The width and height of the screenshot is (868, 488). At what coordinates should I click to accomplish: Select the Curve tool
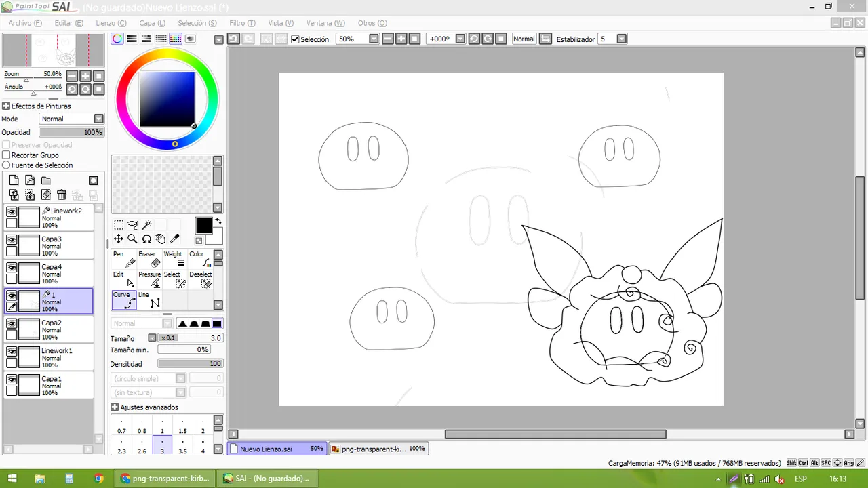(x=124, y=300)
